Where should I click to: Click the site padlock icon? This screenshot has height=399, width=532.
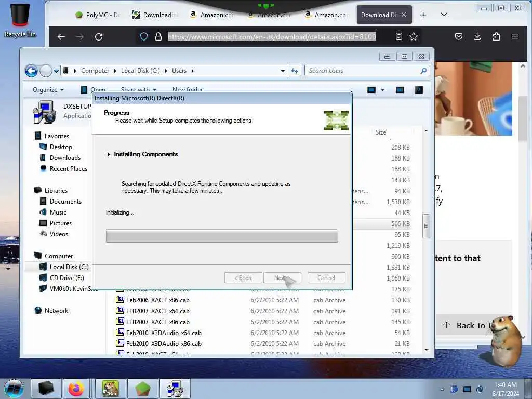158,36
